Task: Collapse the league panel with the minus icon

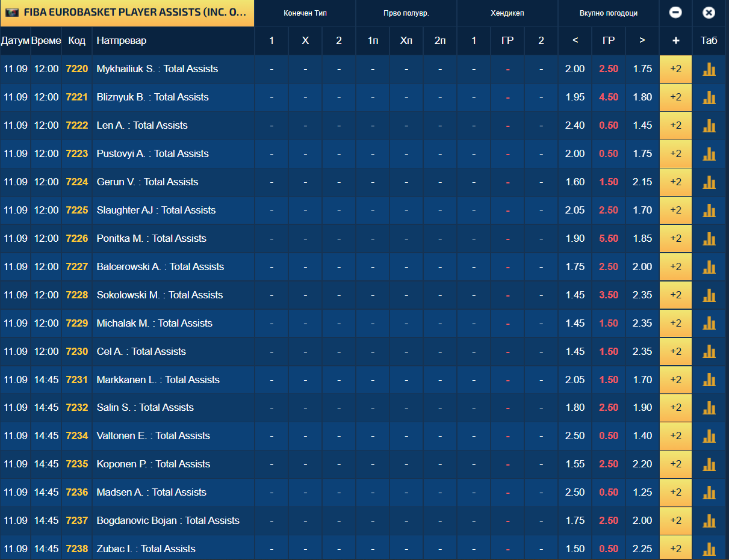Action: [675, 13]
